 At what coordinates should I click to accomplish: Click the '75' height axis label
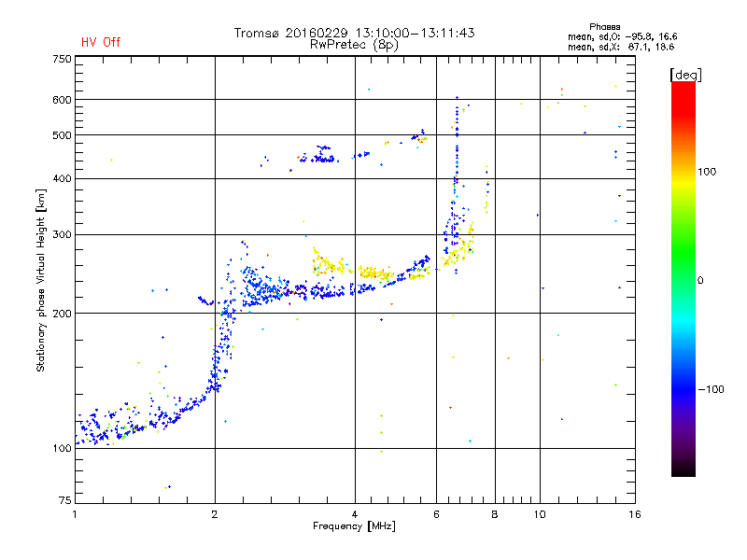(65, 500)
